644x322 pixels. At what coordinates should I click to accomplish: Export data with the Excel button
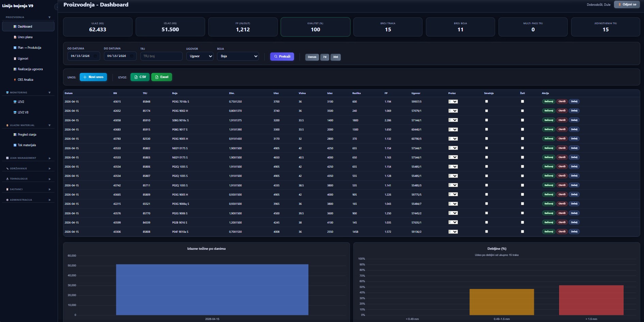click(x=162, y=77)
